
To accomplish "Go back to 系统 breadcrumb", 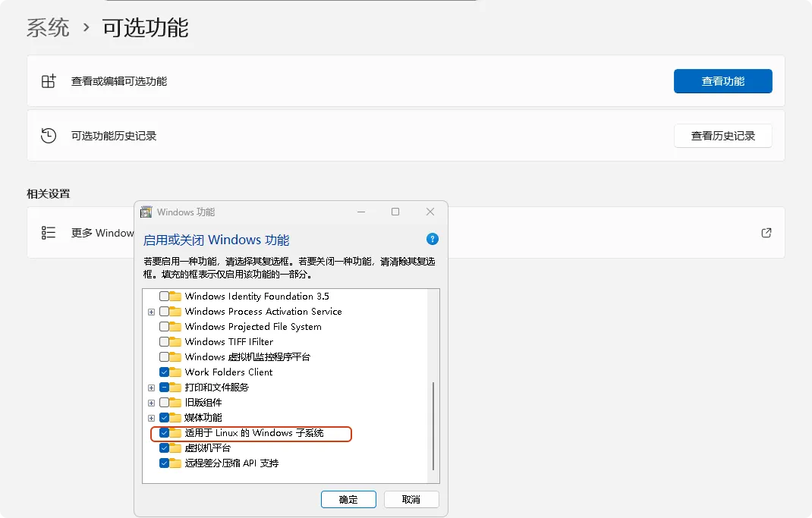I will click(x=48, y=27).
